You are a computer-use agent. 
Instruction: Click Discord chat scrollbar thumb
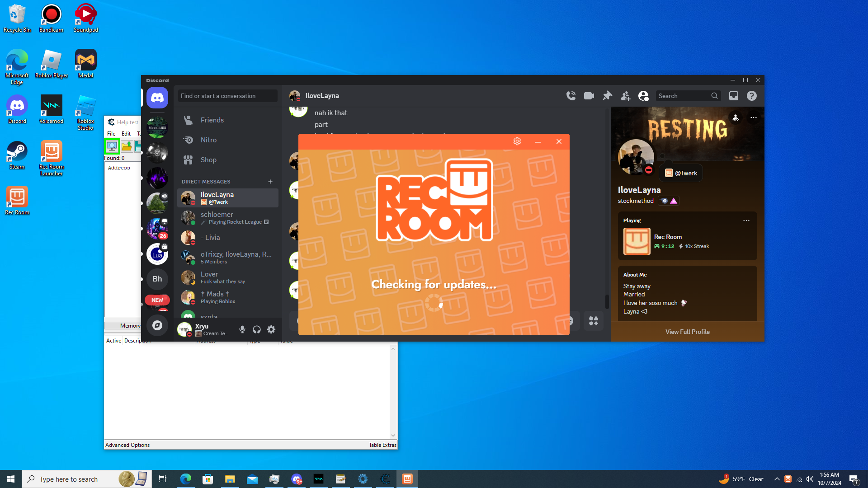tap(607, 301)
